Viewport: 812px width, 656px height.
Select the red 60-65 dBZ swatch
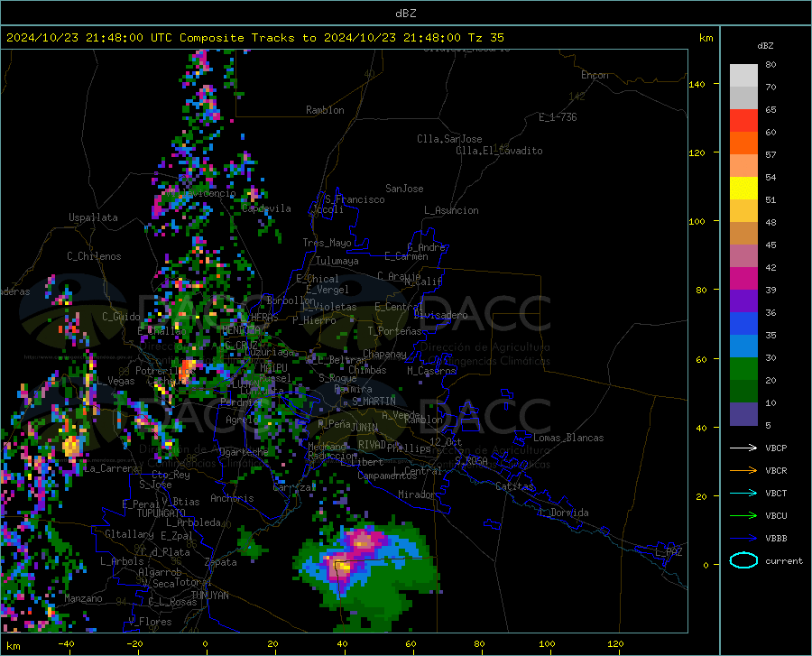(x=743, y=121)
